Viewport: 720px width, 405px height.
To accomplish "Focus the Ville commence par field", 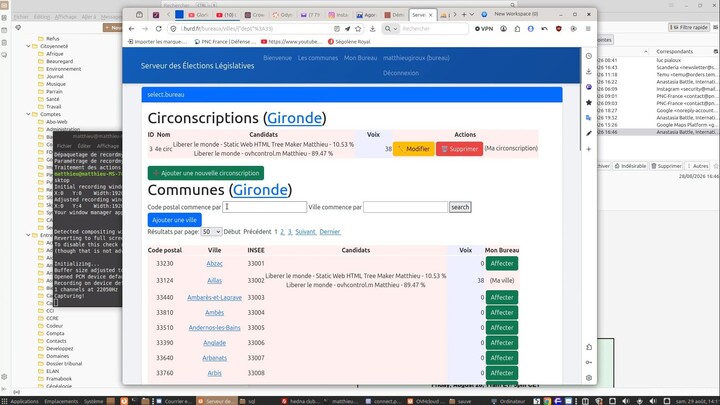I will coord(405,207).
